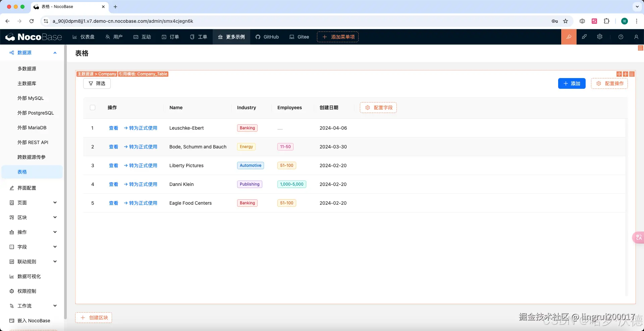The height and width of the screenshot is (331, 644).
Task: Go forward in browser history
Action: [x=19, y=21]
